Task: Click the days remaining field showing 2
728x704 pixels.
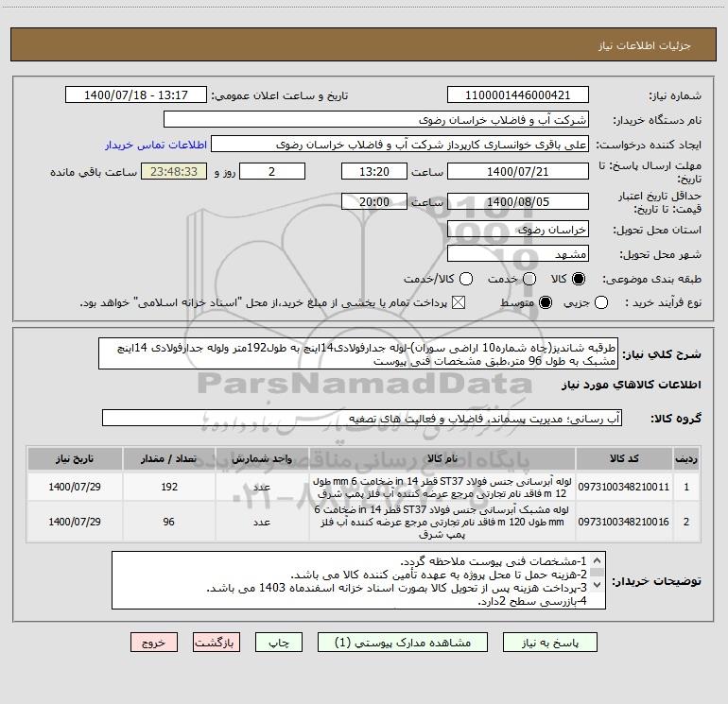Action: pyautogui.click(x=272, y=171)
